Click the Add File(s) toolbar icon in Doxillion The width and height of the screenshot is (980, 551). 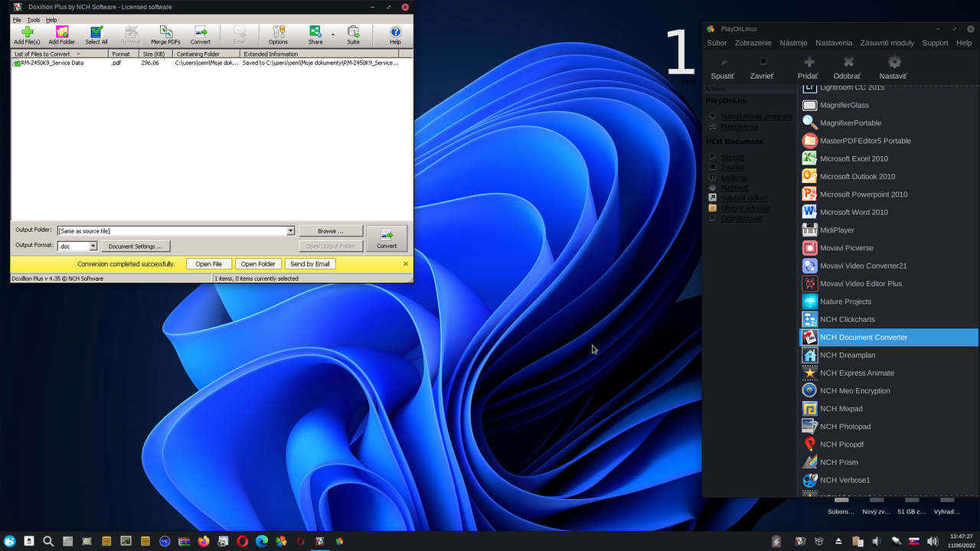[x=27, y=35]
